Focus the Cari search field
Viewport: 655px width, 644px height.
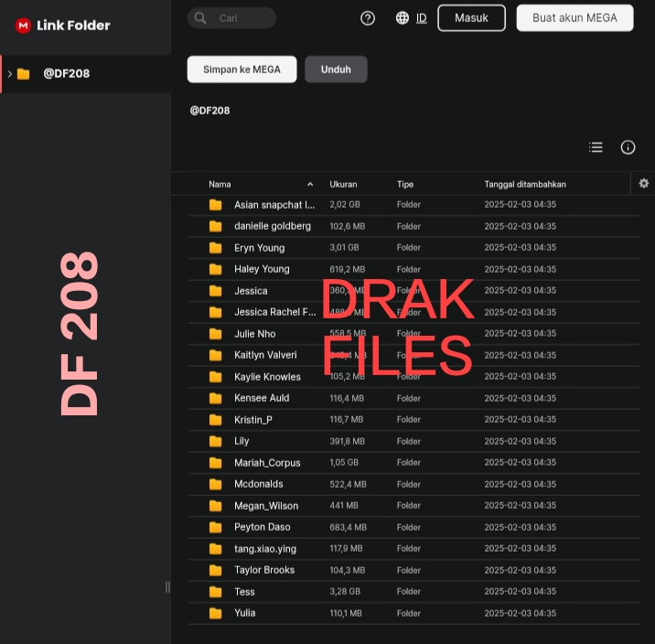pyautogui.click(x=231, y=18)
